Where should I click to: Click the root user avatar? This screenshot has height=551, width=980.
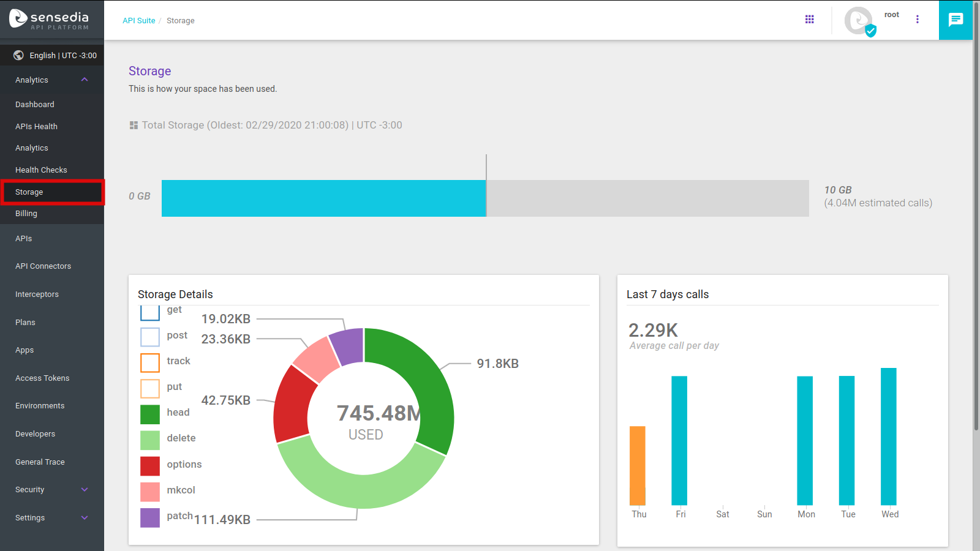pyautogui.click(x=859, y=20)
